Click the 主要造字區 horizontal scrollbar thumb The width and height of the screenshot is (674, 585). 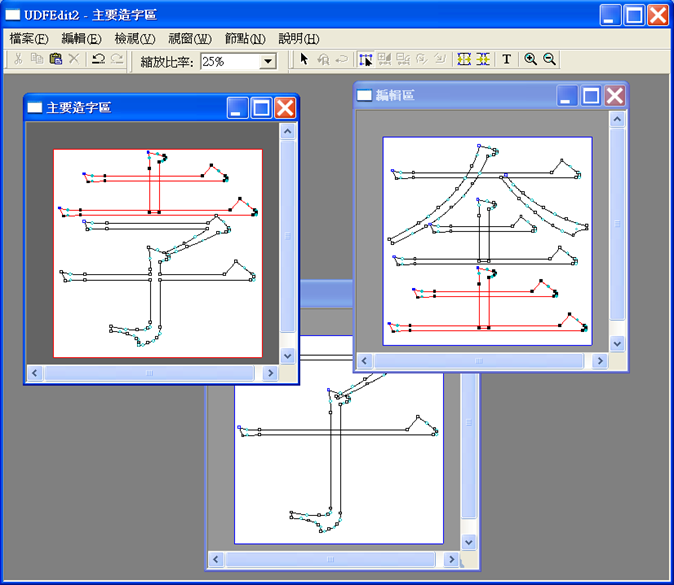[x=149, y=373]
